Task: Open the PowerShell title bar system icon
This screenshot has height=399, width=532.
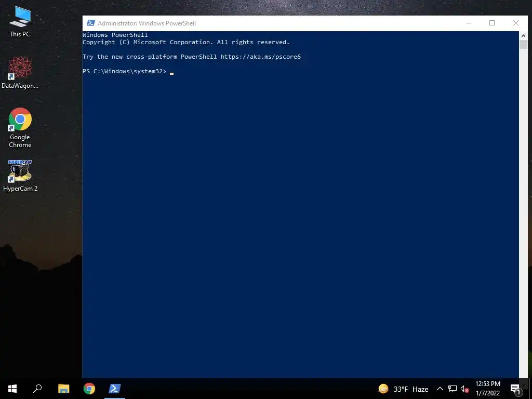Action: tap(90, 23)
